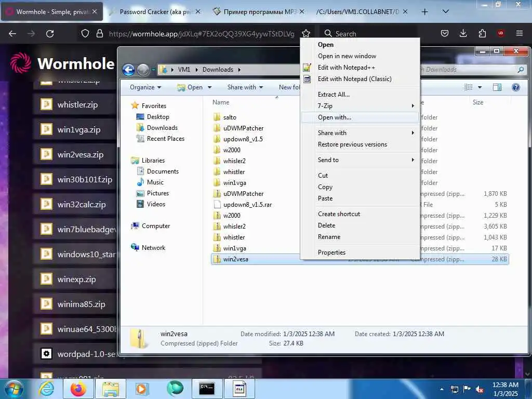Click the Name column header
532x399 pixels.
pyautogui.click(x=221, y=102)
